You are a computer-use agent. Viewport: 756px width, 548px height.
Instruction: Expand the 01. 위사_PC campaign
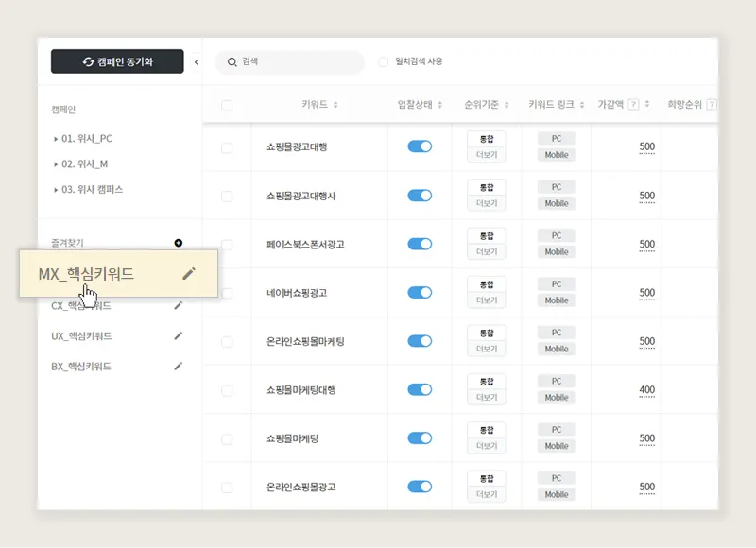click(56, 139)
